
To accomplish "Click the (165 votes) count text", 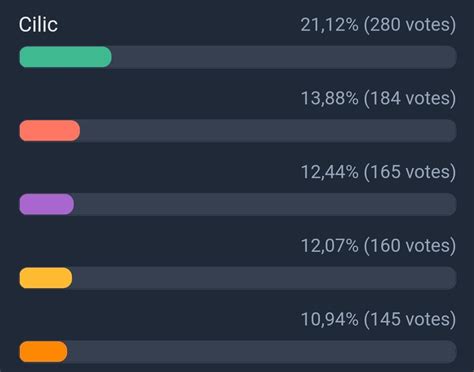I will (x=410, y=172).
